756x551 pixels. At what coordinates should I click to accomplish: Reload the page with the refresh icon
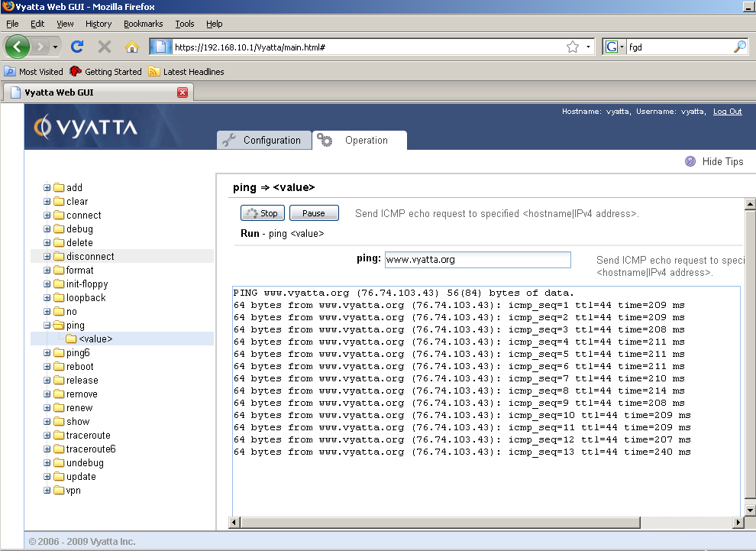(x=77, y=47)
